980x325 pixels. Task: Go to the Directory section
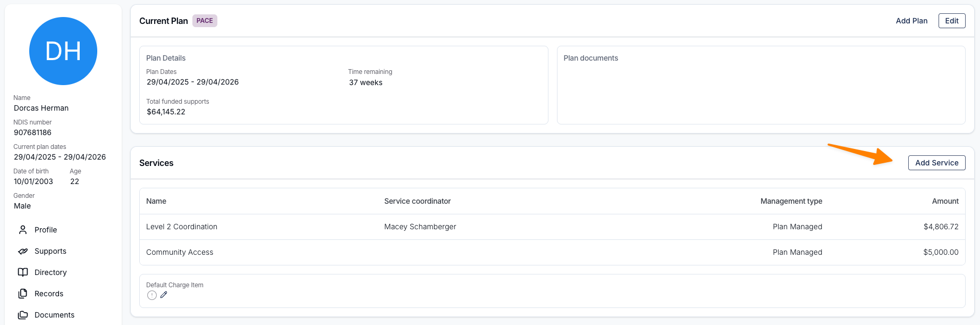pos(50,272)
